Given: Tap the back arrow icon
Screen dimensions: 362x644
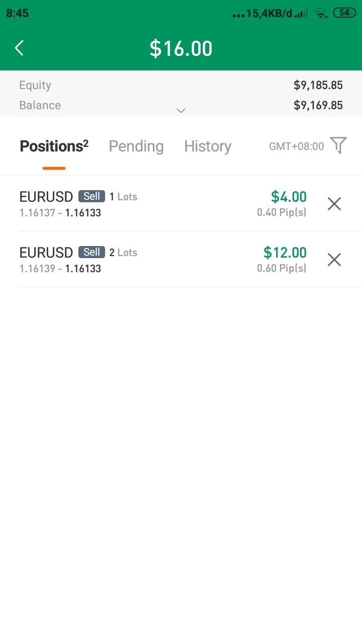Looking at the screenshot, I should pyautogui.click(x=20, y=48).
